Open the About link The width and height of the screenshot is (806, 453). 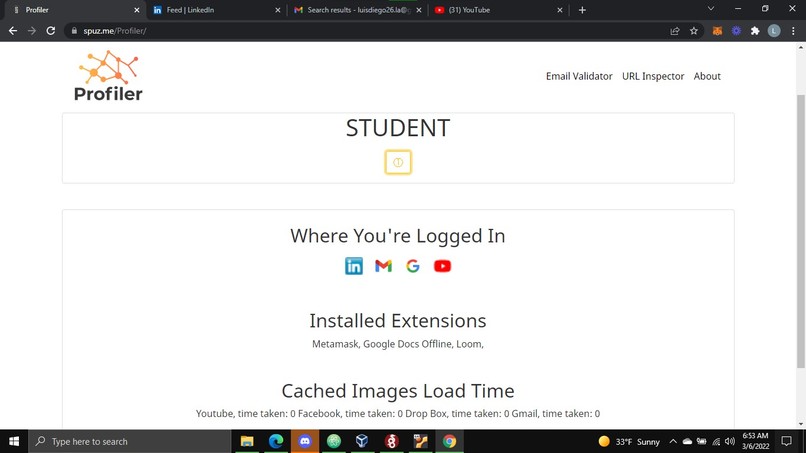[707, 76]
